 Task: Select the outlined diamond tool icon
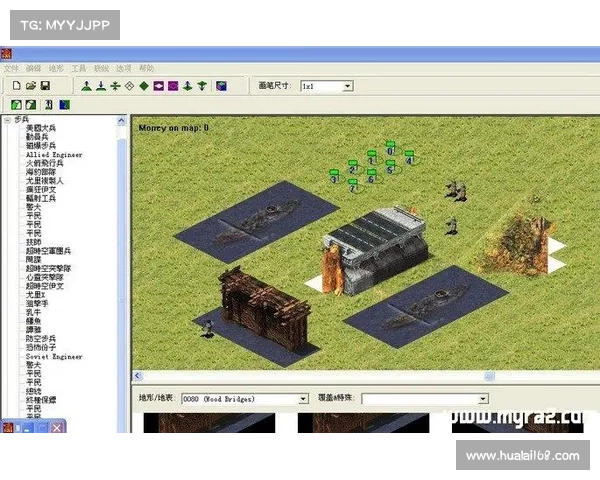129,86
